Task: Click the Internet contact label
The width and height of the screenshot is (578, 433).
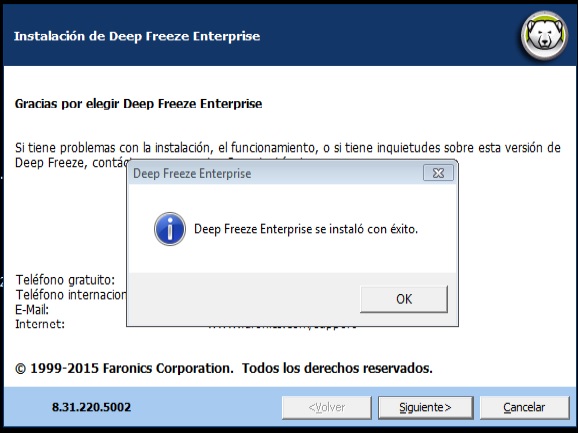Action: [40, 324]
